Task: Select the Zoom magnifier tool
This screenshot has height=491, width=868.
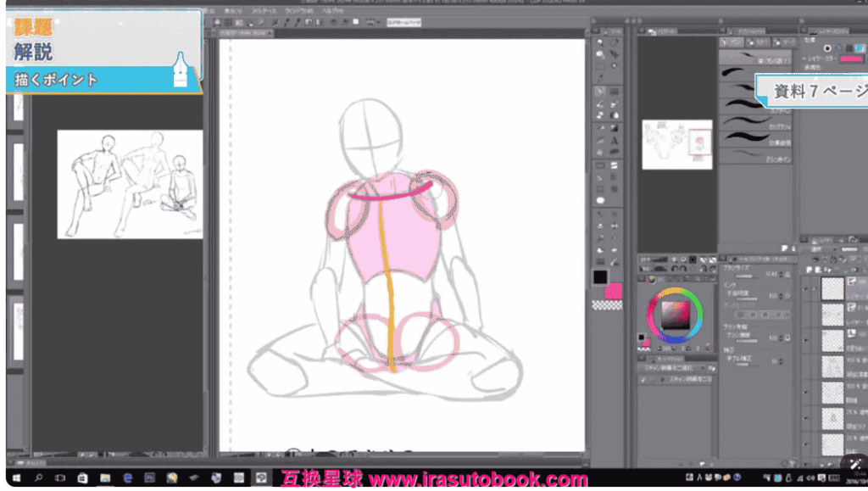Action: [x=601, y=42]
